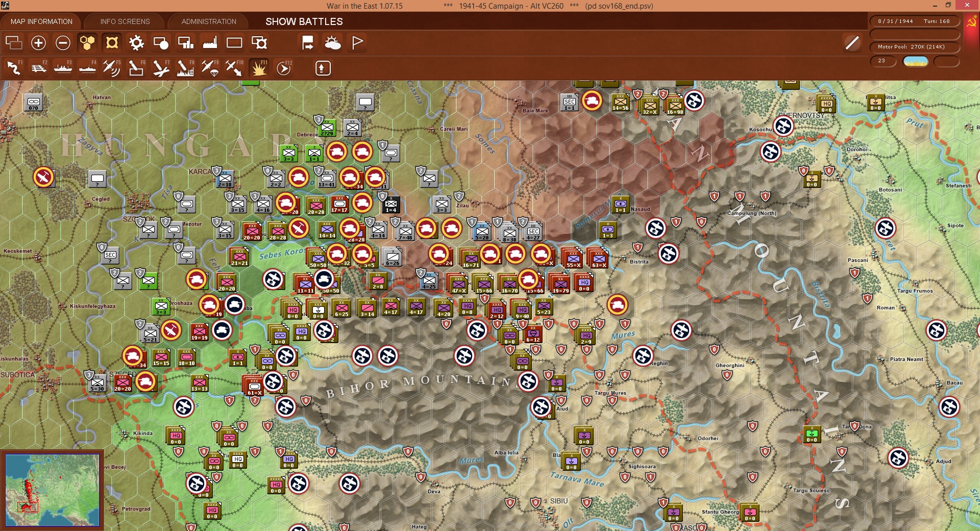Click the Botosani city label
This screenshot has height=531, width=980.
coord(890,190)
